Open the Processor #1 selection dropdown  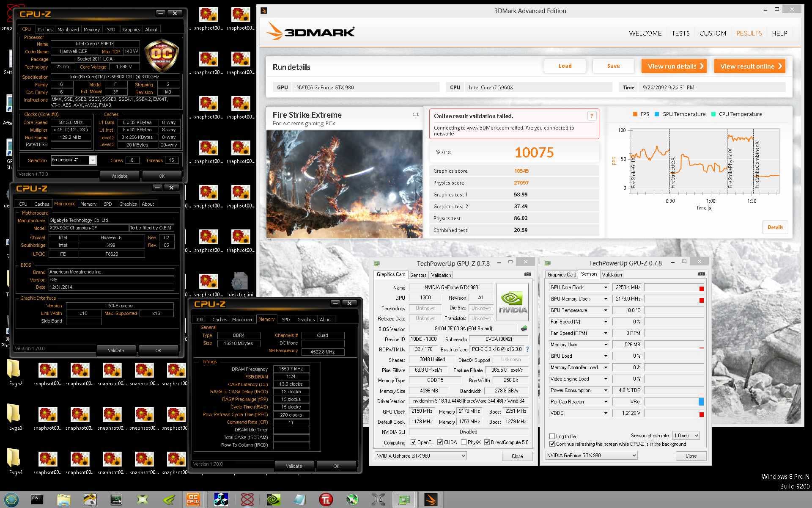point(92,160)
